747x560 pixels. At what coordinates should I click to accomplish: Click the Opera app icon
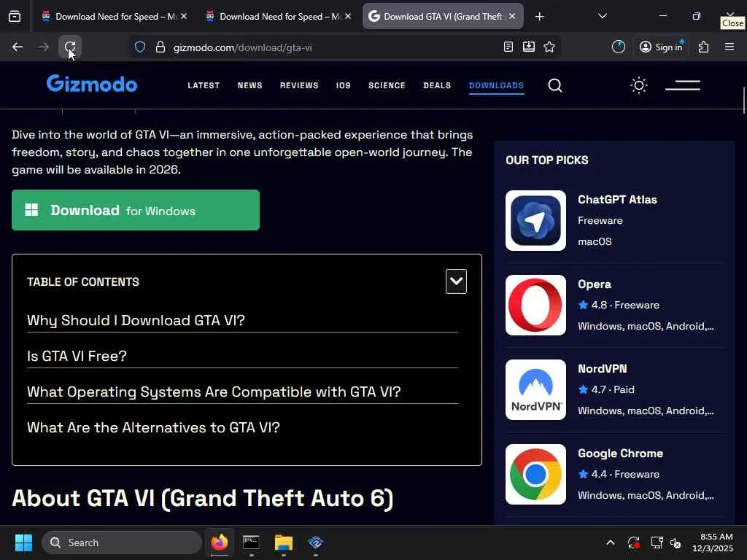(536, 306)
